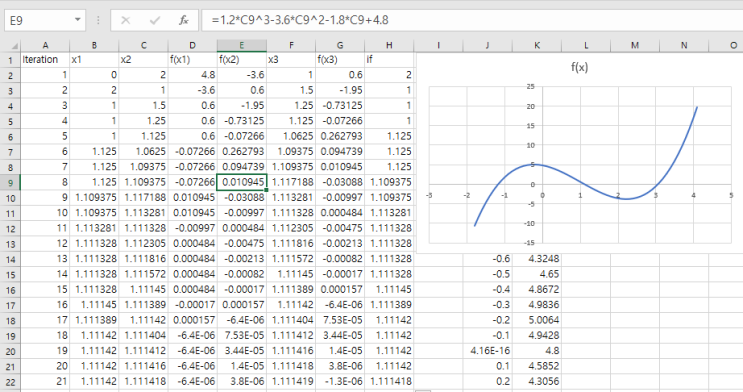Select column B header
The image size is (743, 392).
click(94, 46)
